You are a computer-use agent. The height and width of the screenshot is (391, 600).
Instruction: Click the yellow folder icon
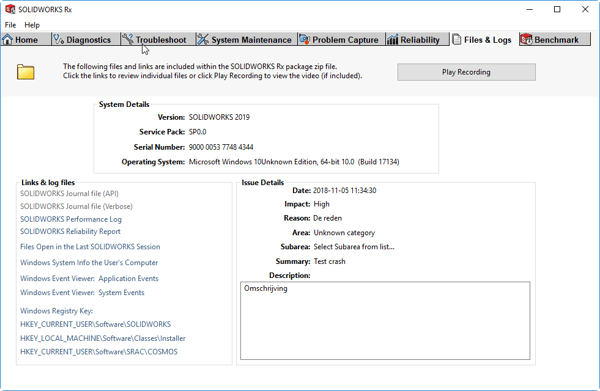pos(26,72)
